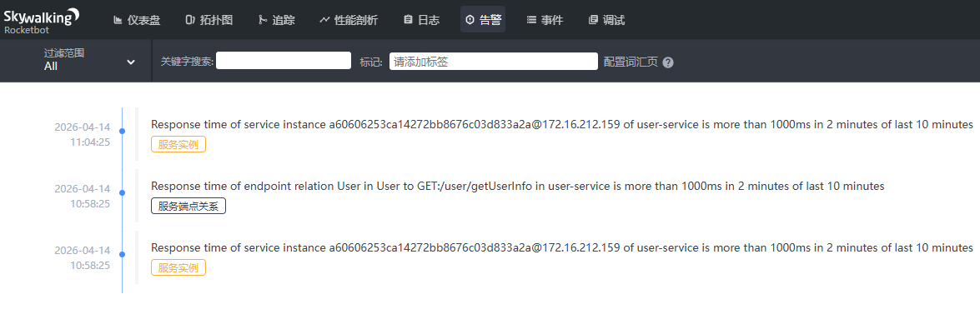Click the timeline dot for 11:04:25
Image resolution: width=980 pixels, height=334 pixels.
pos(122,131)
